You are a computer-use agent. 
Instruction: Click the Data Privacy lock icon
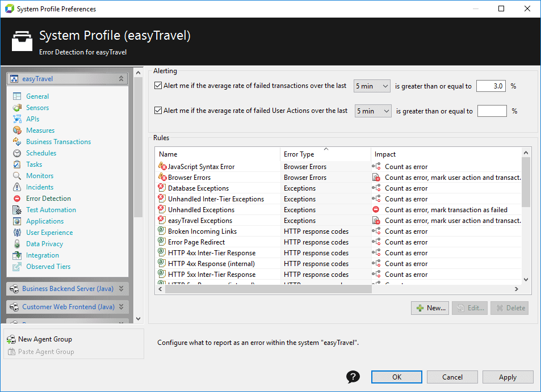[x=17, y=244]
